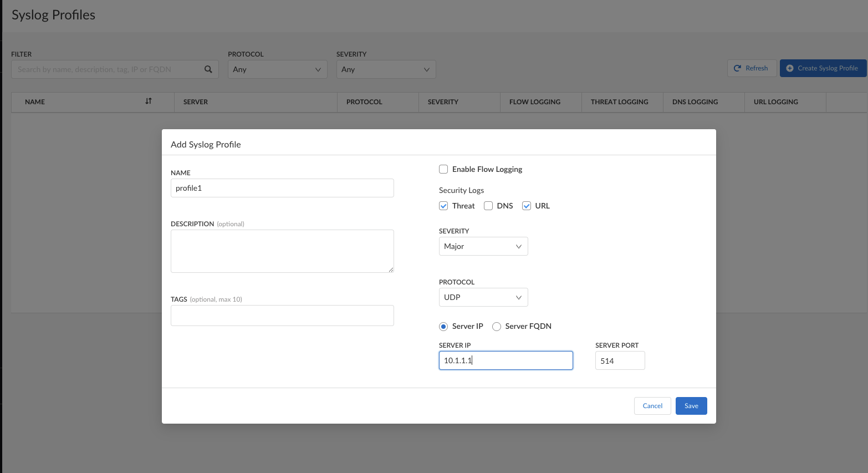Open the Protocol dropdown showing UDP
The image size is (868, 473).
[x=483, y=297]
